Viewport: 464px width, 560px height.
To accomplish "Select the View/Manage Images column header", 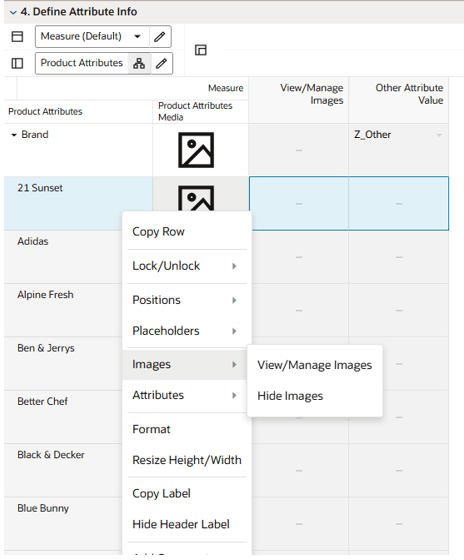I will (x=299, y=100).
